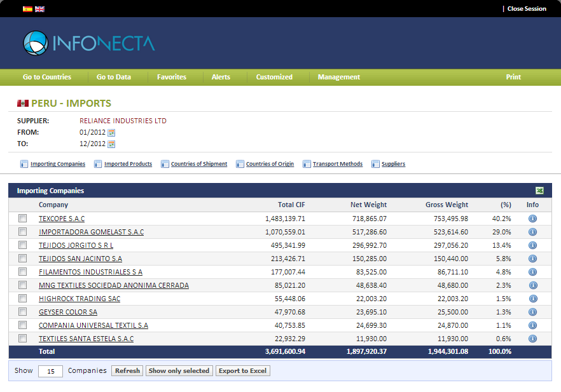Open info icon for COMPANIA UNIVERSAL TEXTIL S.A
The height and width of the screenshot is (392, 561).
[533, 325]
